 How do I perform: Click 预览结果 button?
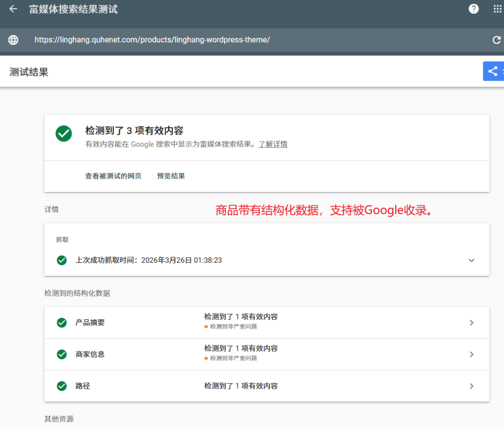tap(171, 176)
